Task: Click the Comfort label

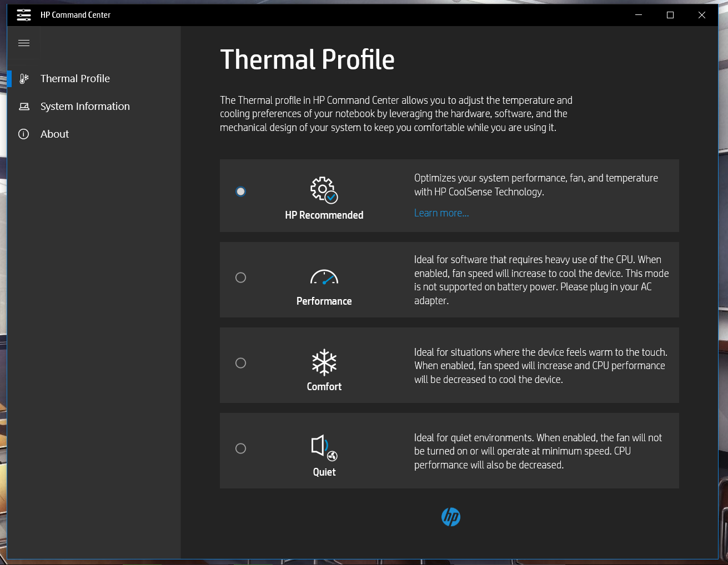Action: [x=324, y=387]
